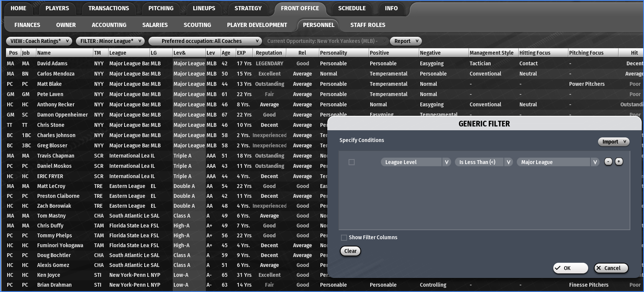Image resolution: width=644 pixels, height=292 pixels.
Task: Switch to the PITCHING tab
Action: [x=161, y=8]
